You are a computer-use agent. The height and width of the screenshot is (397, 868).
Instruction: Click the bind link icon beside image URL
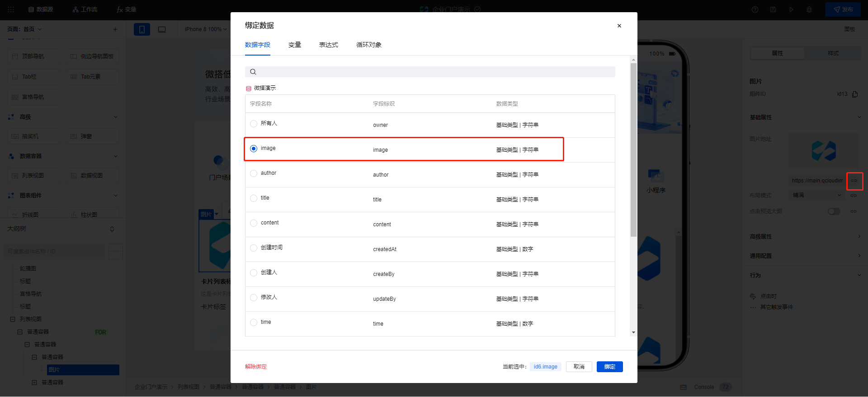(x=854, y=181)
